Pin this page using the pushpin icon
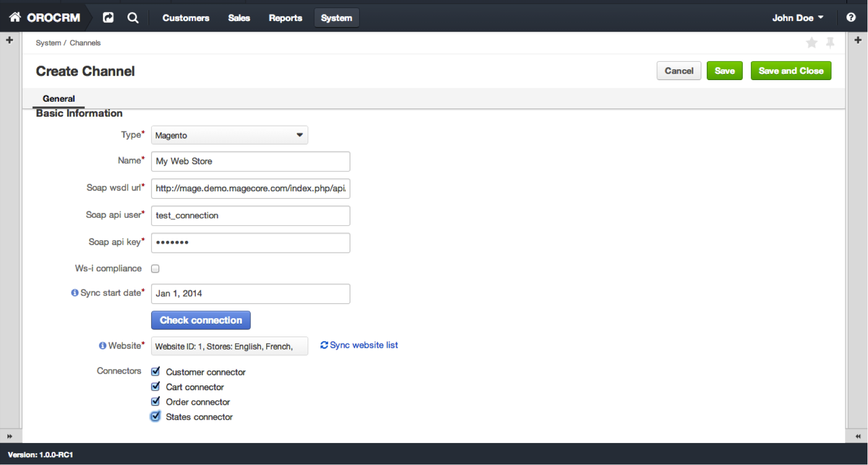 pyautogui.click(x=830, y=42)
